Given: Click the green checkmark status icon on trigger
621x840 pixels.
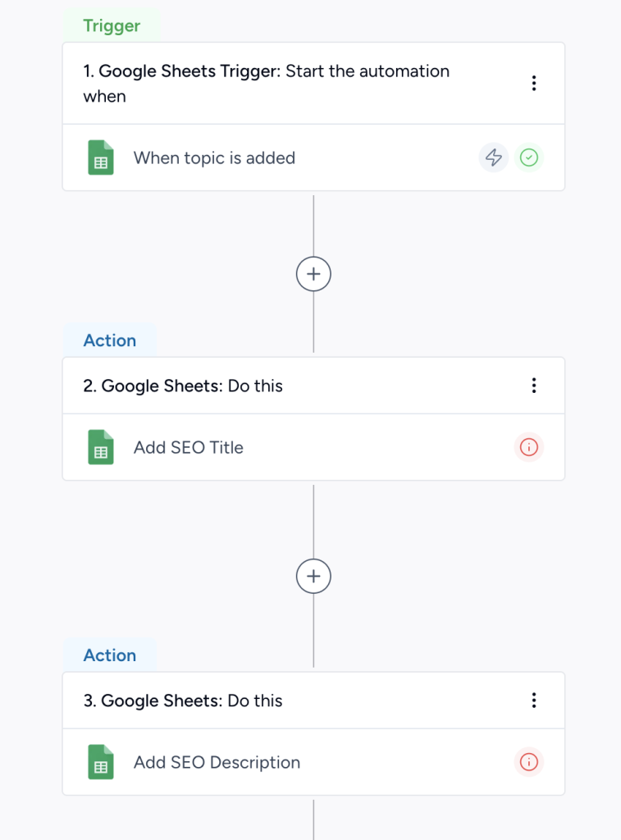Looking at the screenshot, I should coord(529,157).
